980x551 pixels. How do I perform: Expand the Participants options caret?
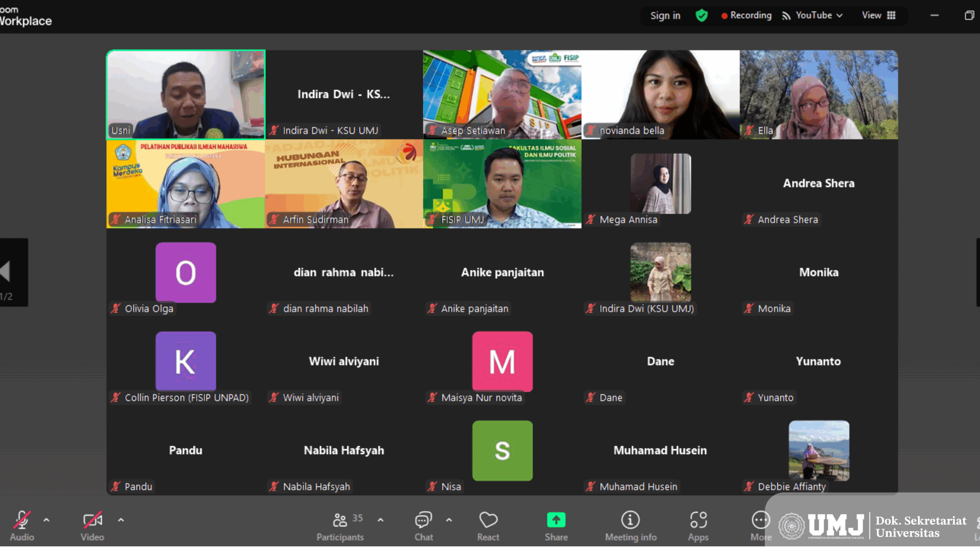[x=380, y=520]
